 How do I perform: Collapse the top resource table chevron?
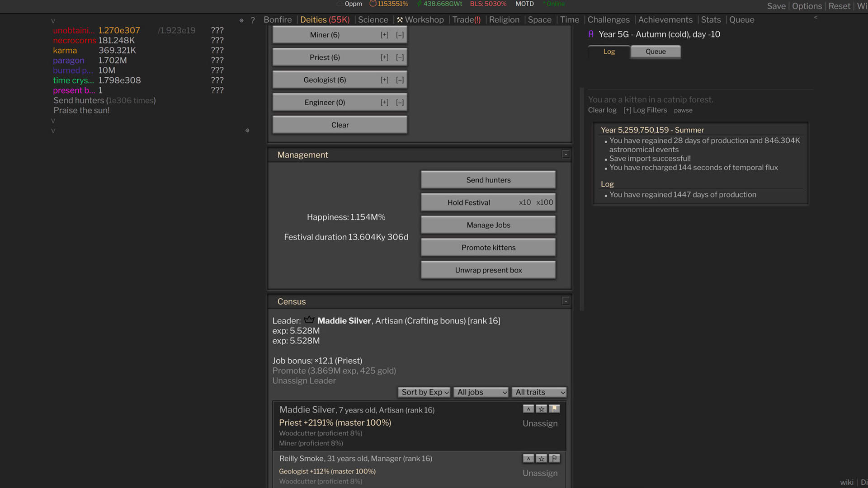point(53,21)
